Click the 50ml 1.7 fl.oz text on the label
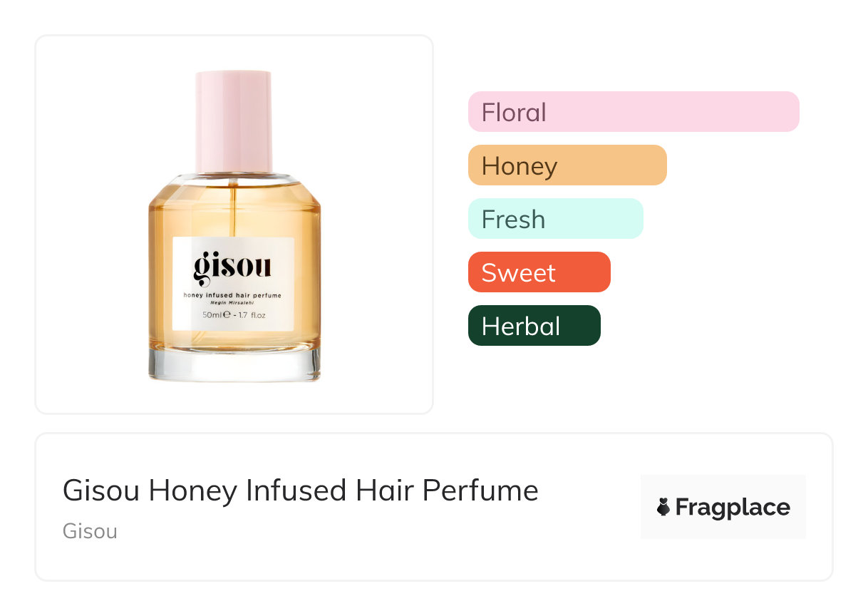Viewport: 868px width, 616px height. click(x=233, y=314)
